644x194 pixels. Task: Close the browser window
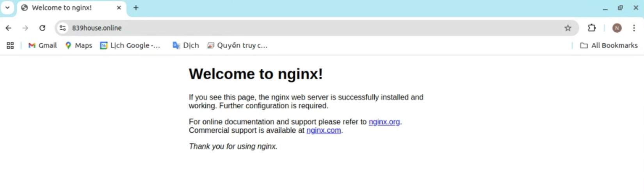tap(635, 8)
